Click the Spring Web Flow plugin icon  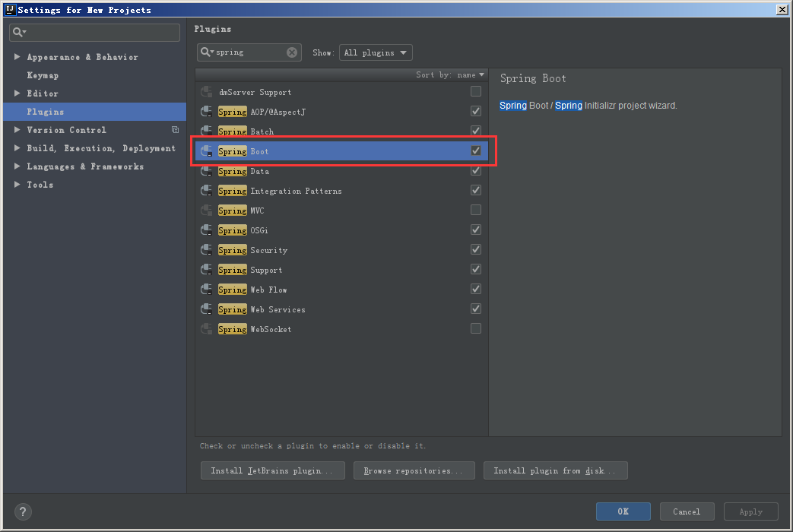coord(206,290)
